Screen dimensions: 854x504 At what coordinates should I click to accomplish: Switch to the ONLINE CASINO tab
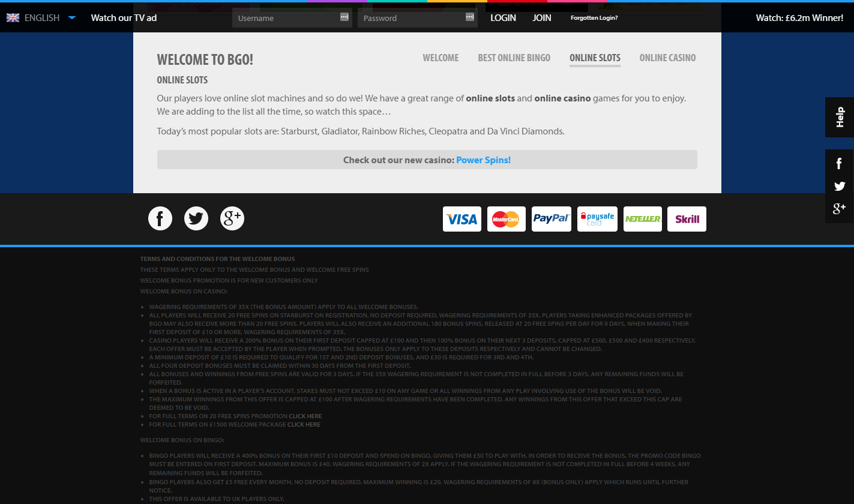click(667, 58)
